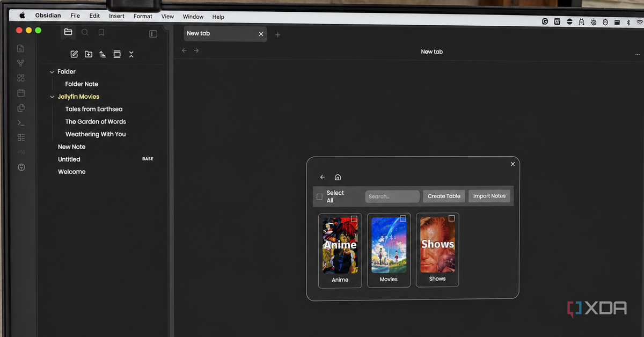
Task: Open the Apple menu
Action: [23, 16]
